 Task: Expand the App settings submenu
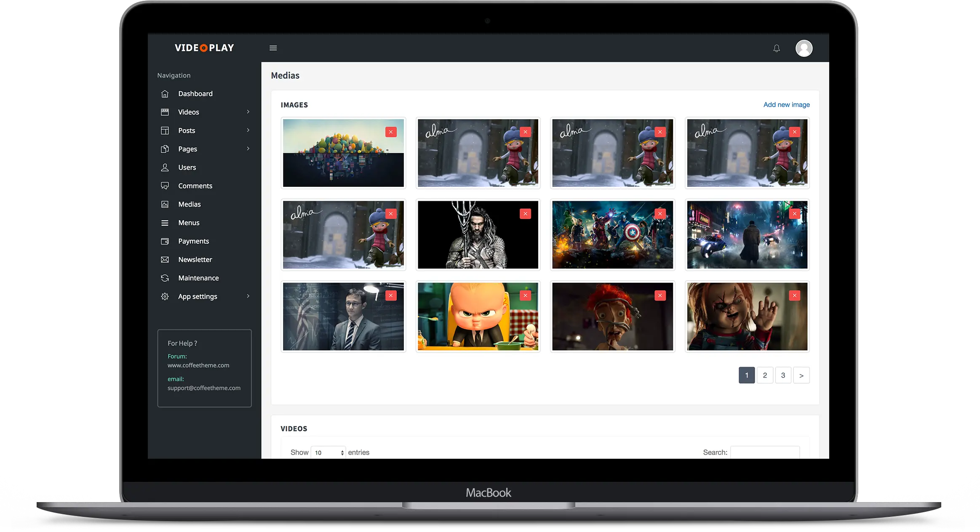pos(248,296)
